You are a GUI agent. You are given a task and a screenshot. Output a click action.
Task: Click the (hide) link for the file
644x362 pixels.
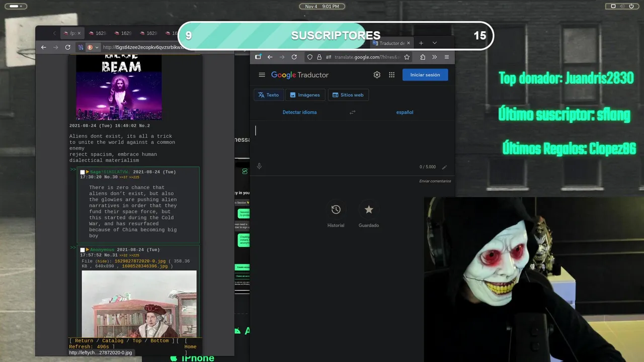102,261
